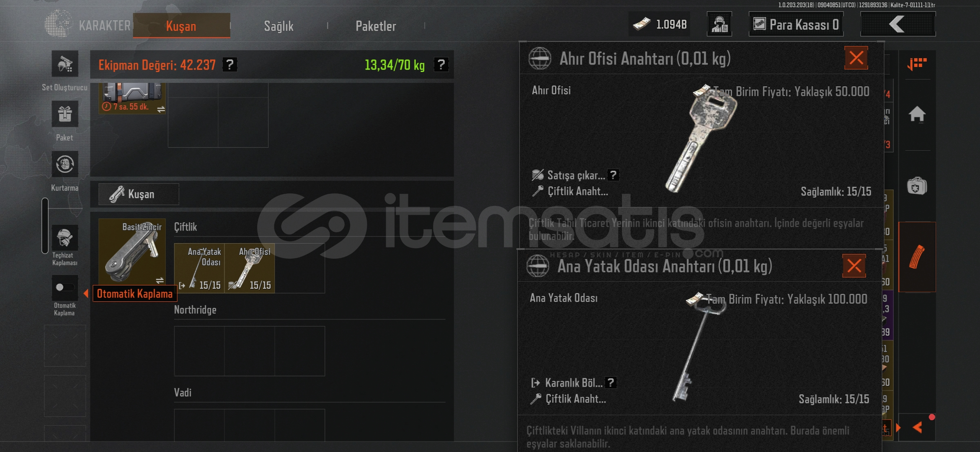
Task: Click the home icon in right sidebar
Action: coord(917,114)
